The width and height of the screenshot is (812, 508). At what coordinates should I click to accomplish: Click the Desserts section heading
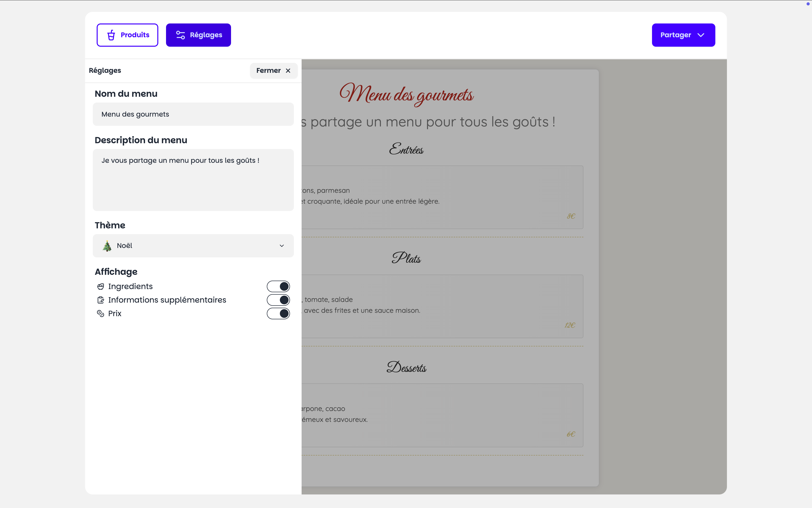[406, 367]
